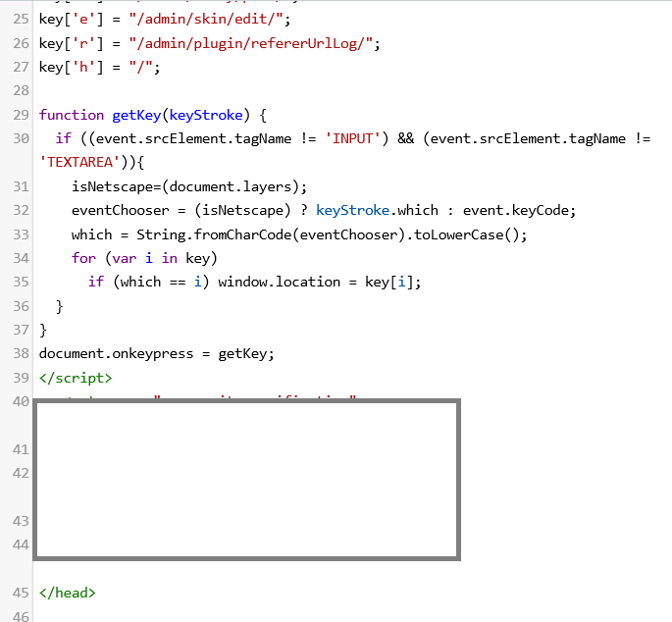
Task: Click the closing </script> tag
Action: pos(76,378)
